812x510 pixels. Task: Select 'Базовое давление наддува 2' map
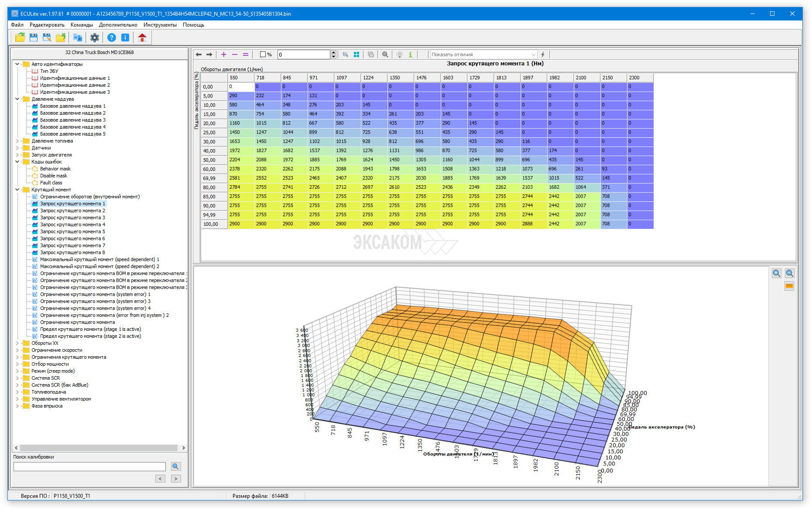click(72, 113)
